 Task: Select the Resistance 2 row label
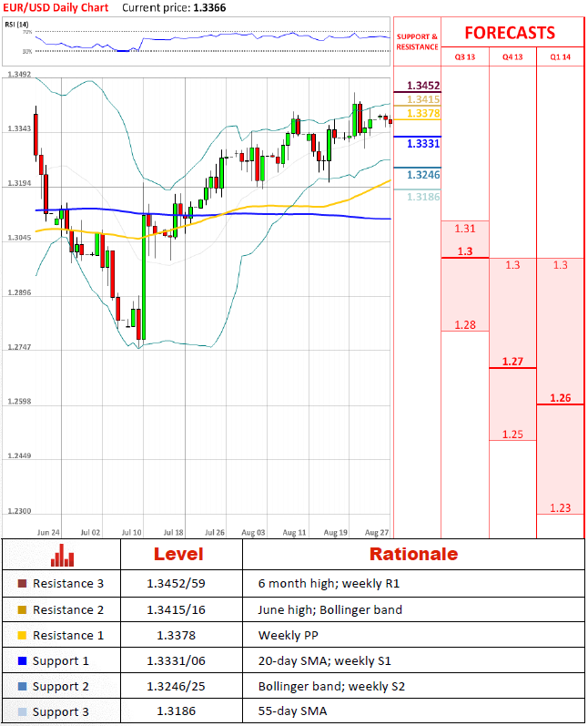click(68, 609)
